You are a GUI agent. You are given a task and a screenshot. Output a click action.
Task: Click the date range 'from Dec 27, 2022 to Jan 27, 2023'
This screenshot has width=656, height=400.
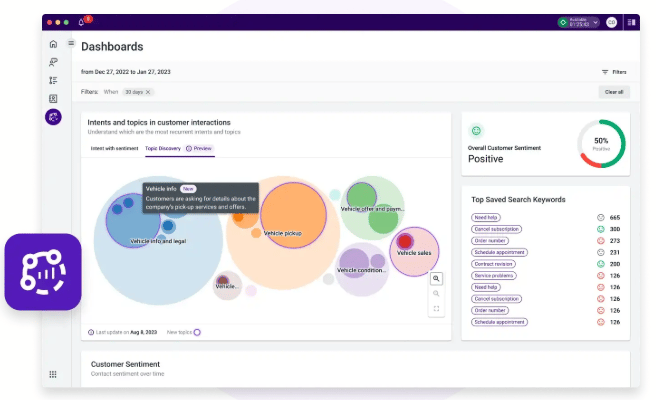tap(126, 72)
